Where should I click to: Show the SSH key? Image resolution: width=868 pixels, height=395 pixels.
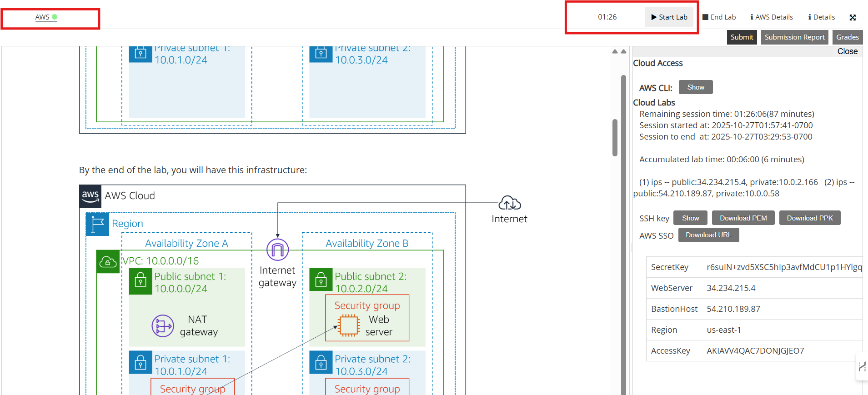690,218
